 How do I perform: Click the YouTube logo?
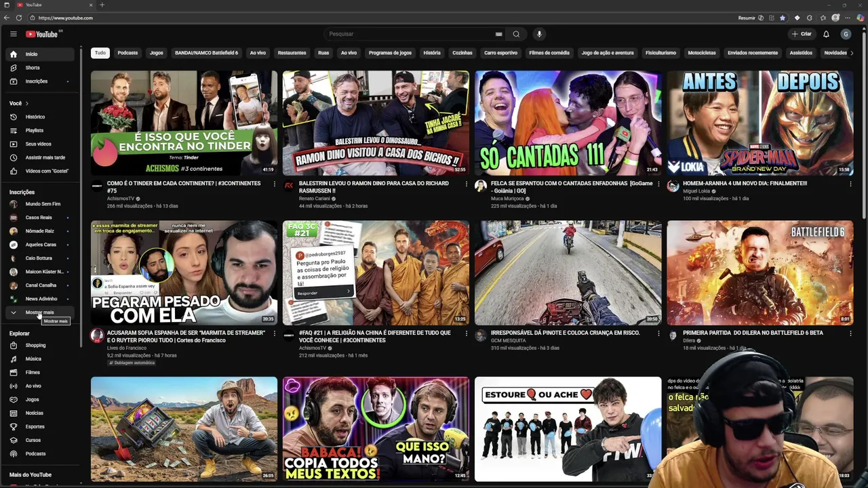pyautogui.click(x=43, y=34)
